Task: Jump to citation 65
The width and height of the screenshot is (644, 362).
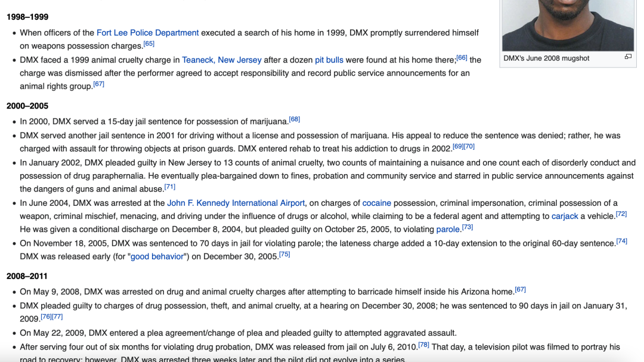Action: [149, 44]
